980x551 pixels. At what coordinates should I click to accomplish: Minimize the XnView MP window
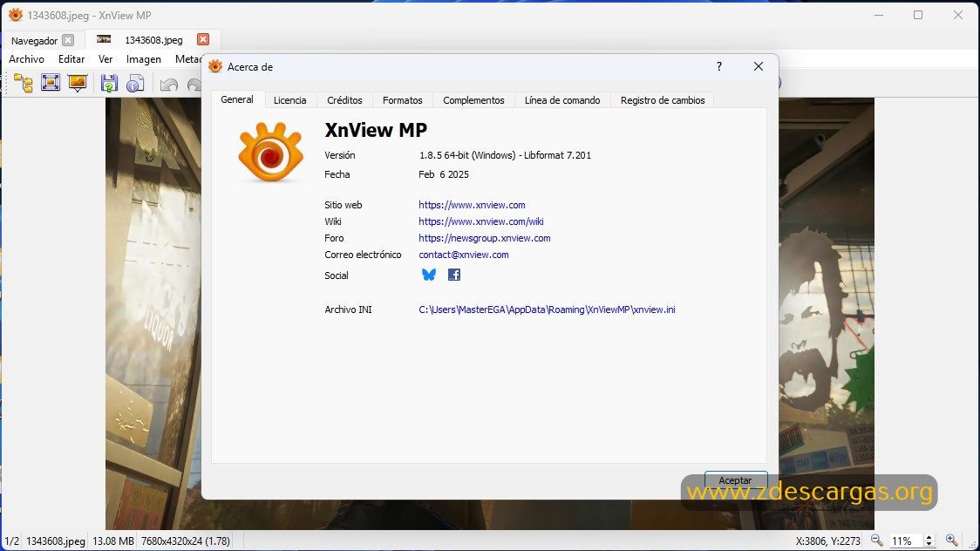[x=879, y=15]
